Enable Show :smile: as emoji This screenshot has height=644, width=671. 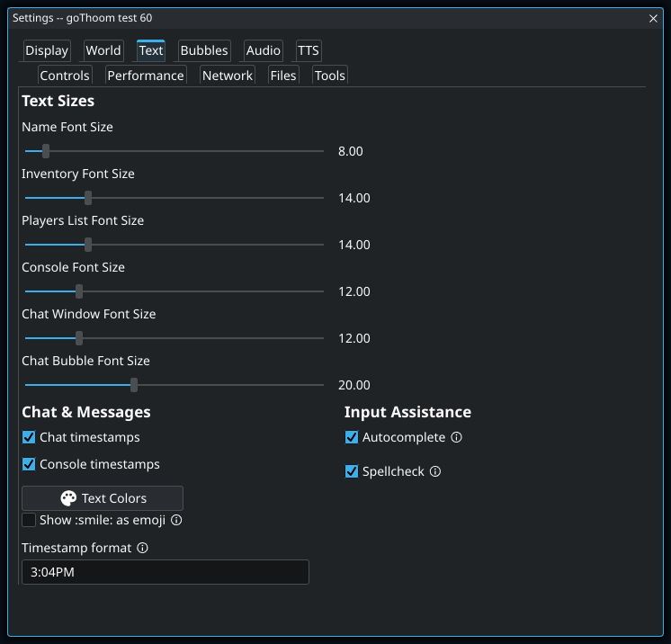coord(29,520)
